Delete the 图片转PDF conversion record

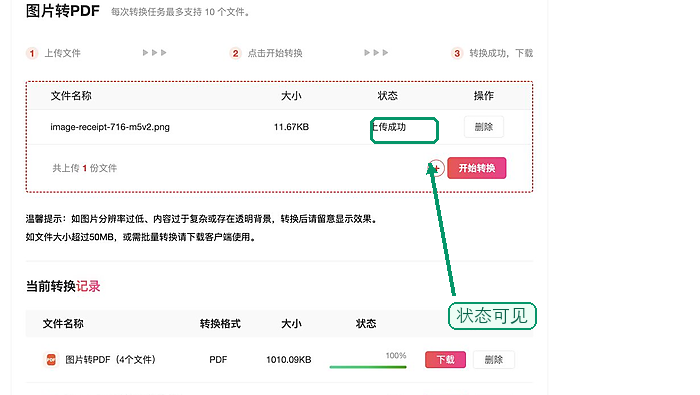coord(493,359)
